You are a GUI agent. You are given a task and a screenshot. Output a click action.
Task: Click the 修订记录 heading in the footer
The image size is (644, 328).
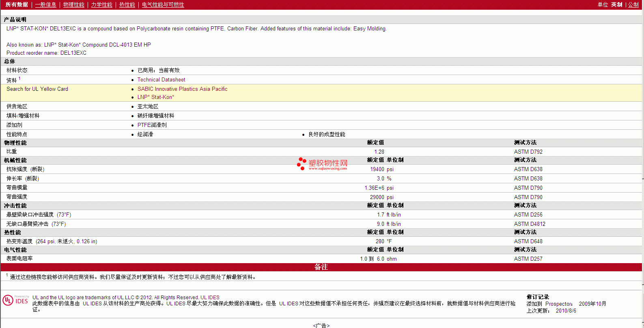click(x=538, y=297)
